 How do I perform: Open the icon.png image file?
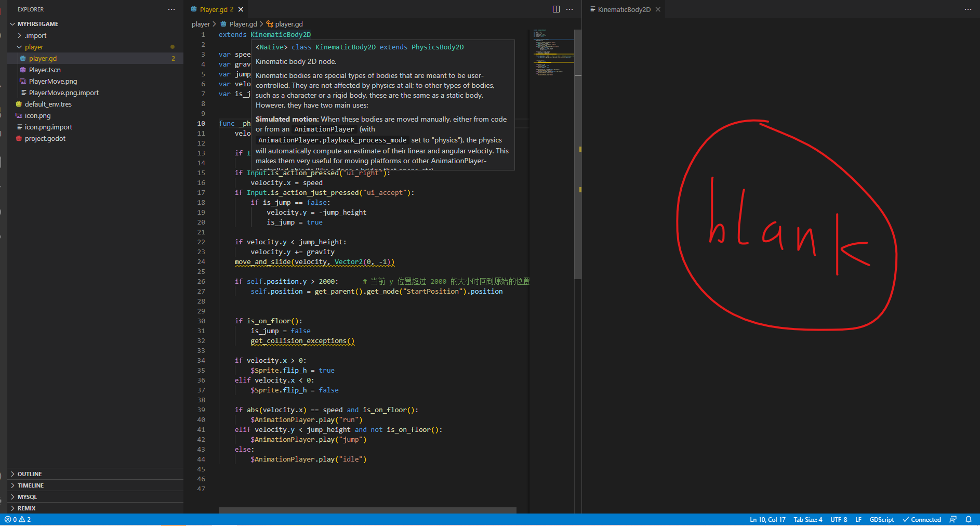[x=37, y=115]
